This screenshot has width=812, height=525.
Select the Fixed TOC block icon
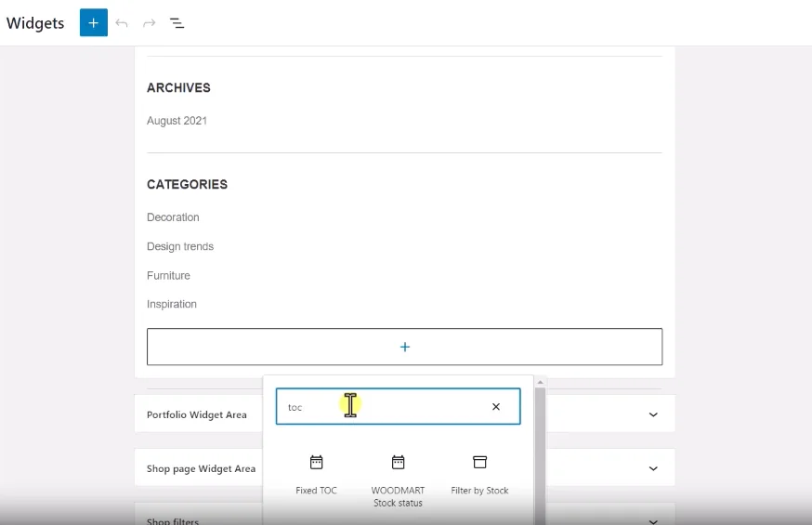316,463
